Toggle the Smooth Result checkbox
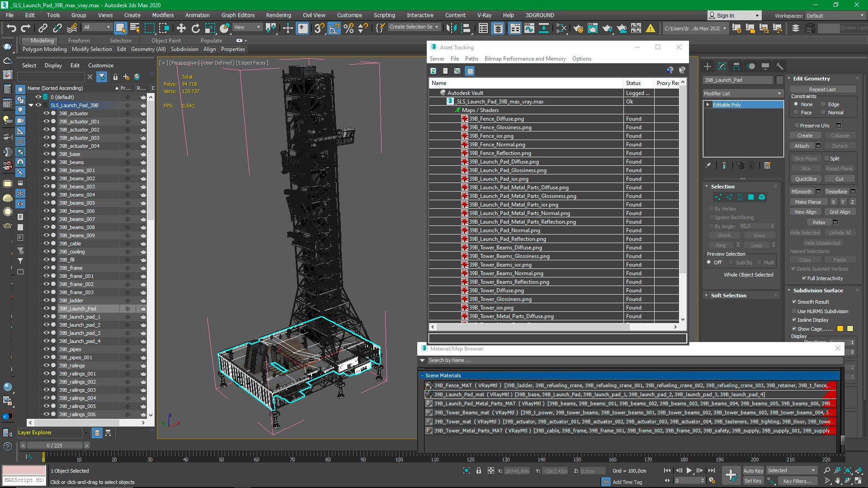The image size is (868, 488). tap(794, 302)
